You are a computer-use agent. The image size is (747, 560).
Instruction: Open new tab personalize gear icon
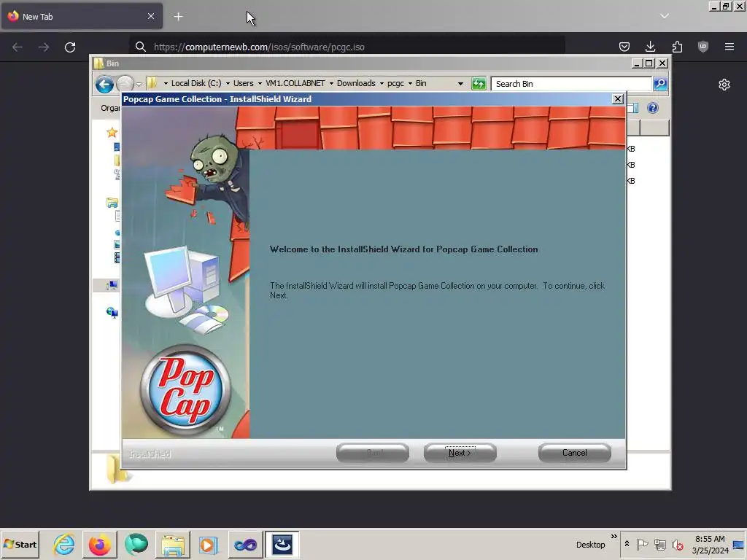[724, 85]
